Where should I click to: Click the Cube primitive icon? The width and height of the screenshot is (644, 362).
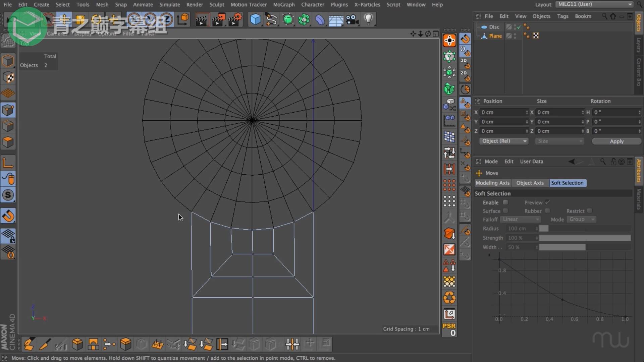tap(255, 19)
